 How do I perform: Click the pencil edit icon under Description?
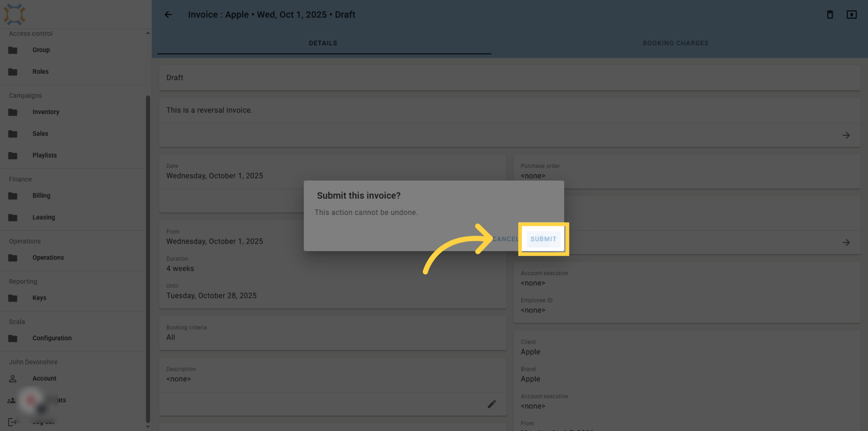[492, 404]
